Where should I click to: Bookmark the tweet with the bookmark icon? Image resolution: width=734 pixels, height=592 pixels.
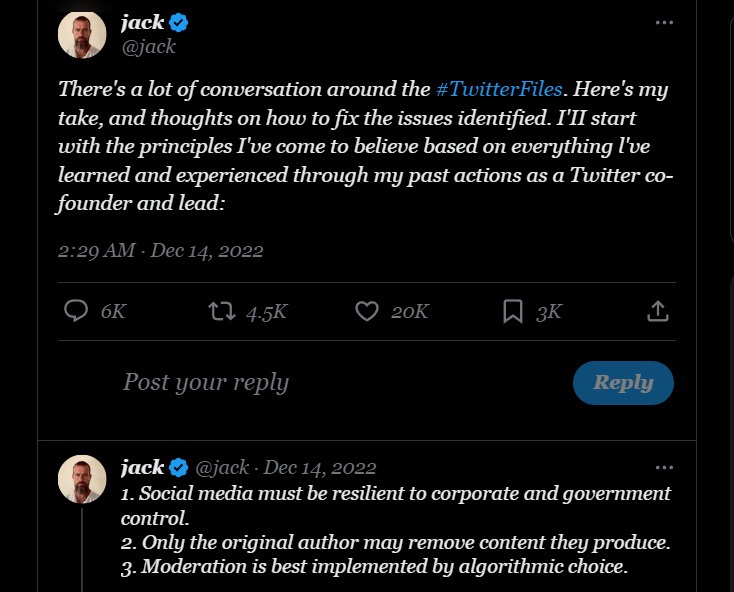pos(513,311)
